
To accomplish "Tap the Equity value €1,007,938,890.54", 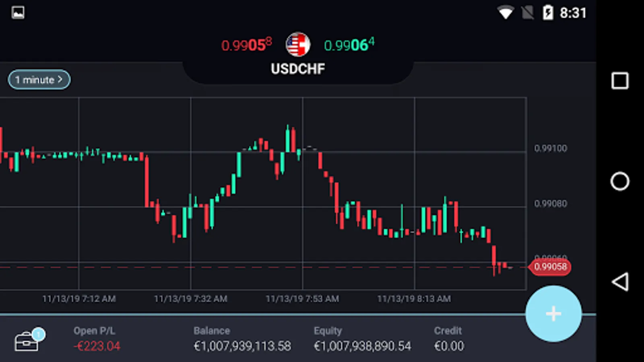I will coord(363,346).
